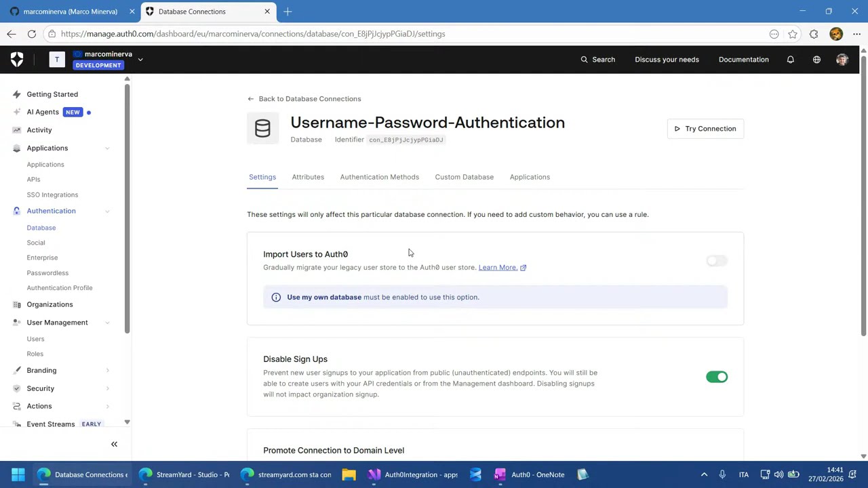868x488 pixels.
Task: Collapse the User Management section
Action: point(107,323)
